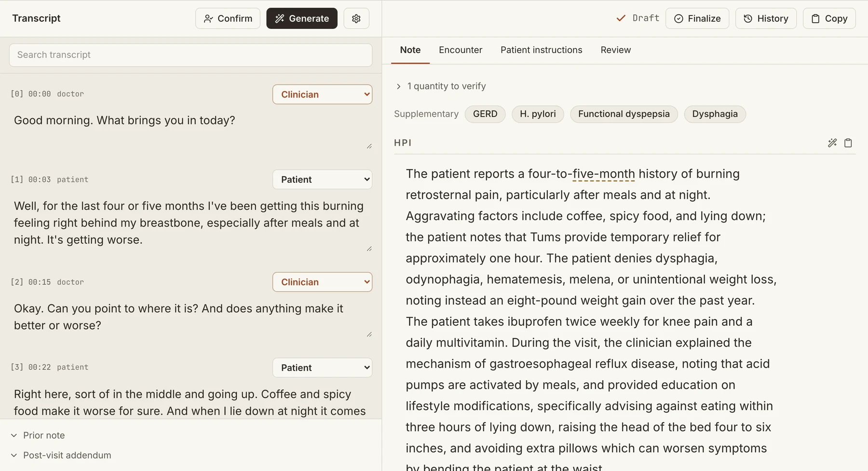Expand the Post-visit addendum section
868x471 pixels.
coord(61,455)
